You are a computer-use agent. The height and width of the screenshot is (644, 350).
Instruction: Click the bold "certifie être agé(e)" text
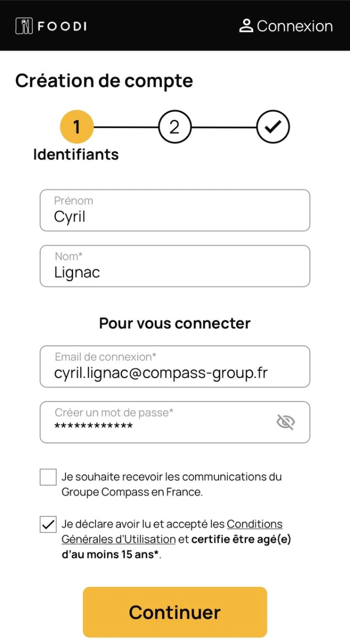pos(241,540)
